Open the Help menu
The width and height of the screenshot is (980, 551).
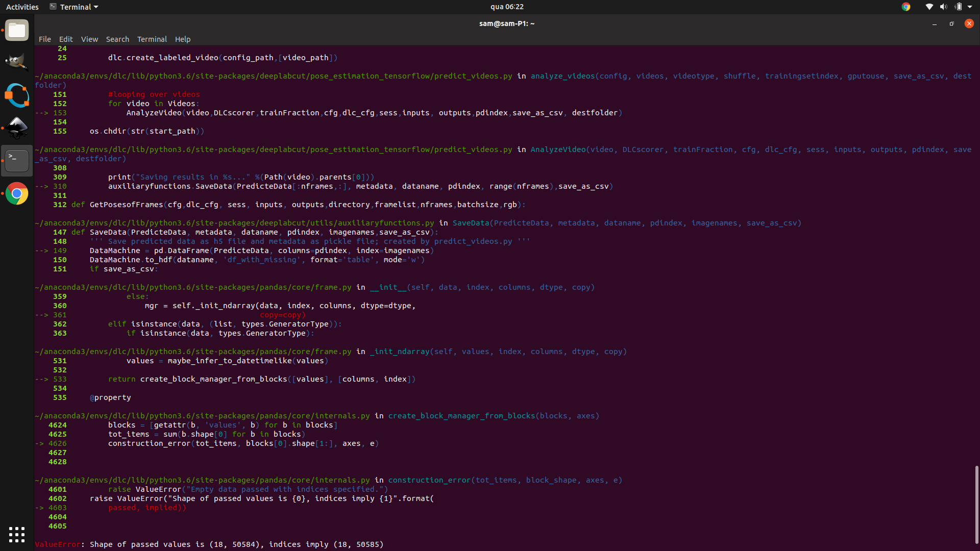(182, 39)
